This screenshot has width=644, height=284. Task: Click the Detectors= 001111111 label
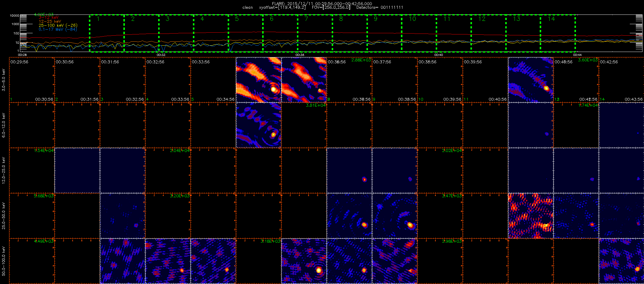click(379, 8)
